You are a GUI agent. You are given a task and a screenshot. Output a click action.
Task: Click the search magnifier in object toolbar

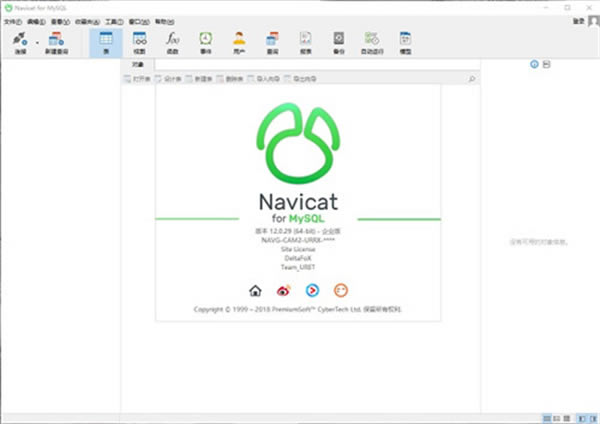click(472, 79)
